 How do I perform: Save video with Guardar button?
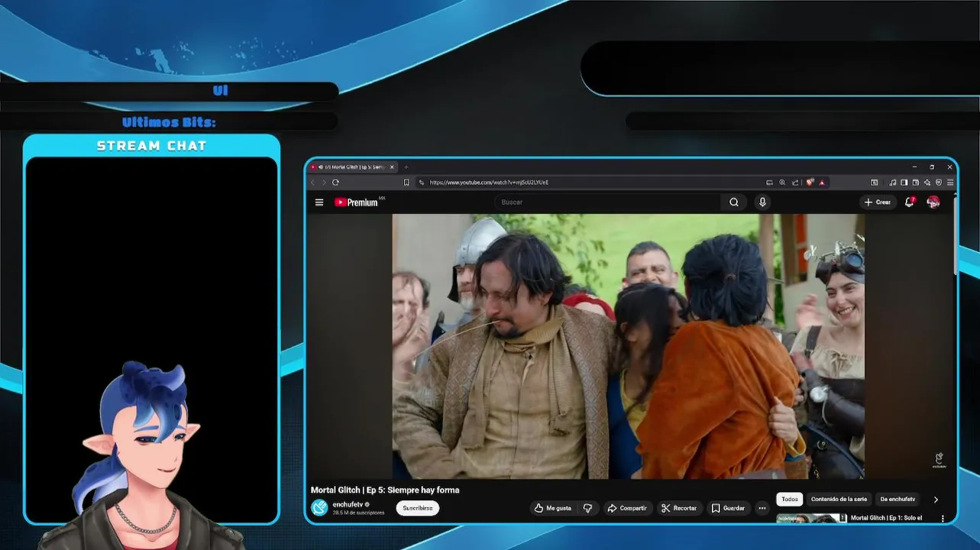click(x=728, y=508)
